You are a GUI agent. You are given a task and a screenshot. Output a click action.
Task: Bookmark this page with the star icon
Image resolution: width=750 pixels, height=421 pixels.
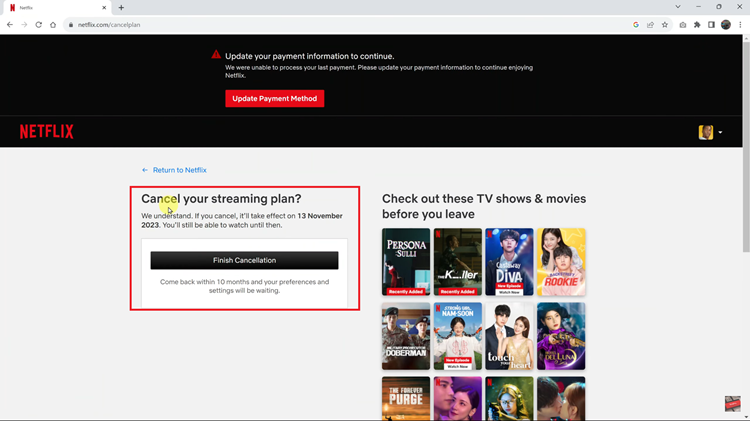click(664, 25)
